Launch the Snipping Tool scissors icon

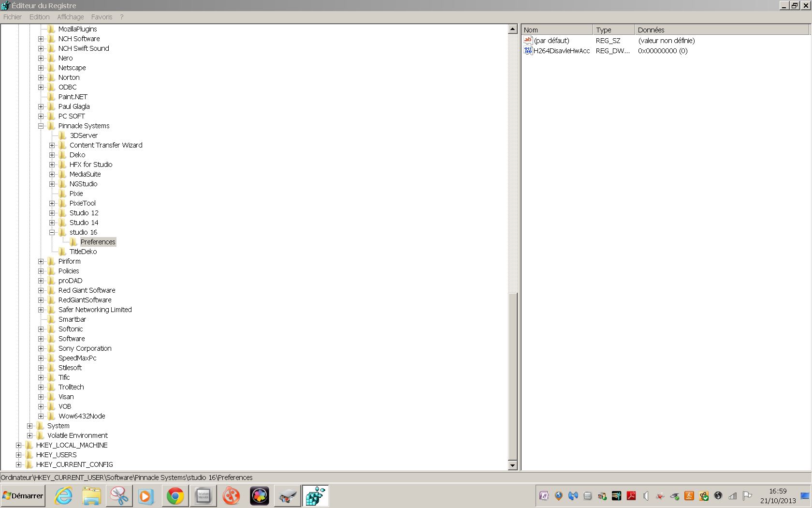[119, 496]
